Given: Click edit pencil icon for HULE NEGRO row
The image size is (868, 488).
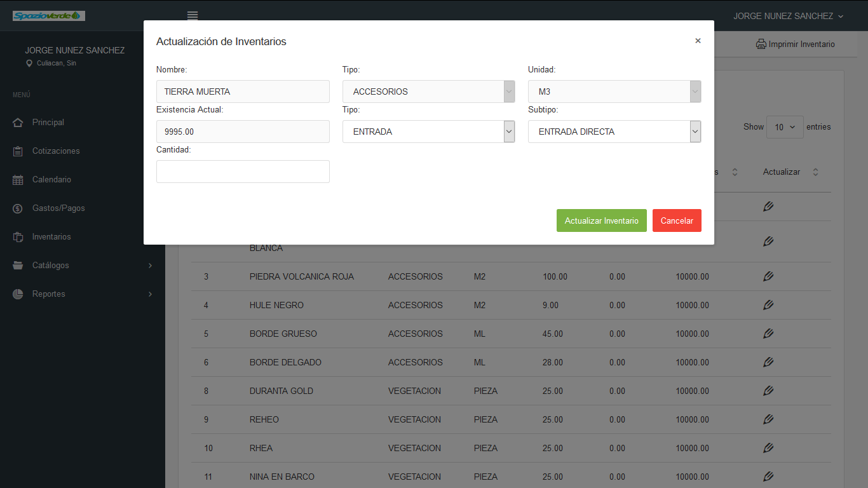Looking at the screenshot, I should click(x=768, y=305).
